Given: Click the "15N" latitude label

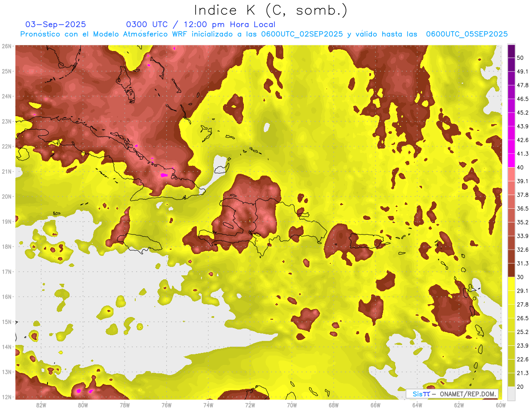Looking at the screenshot, I should [x=7, y=322].
